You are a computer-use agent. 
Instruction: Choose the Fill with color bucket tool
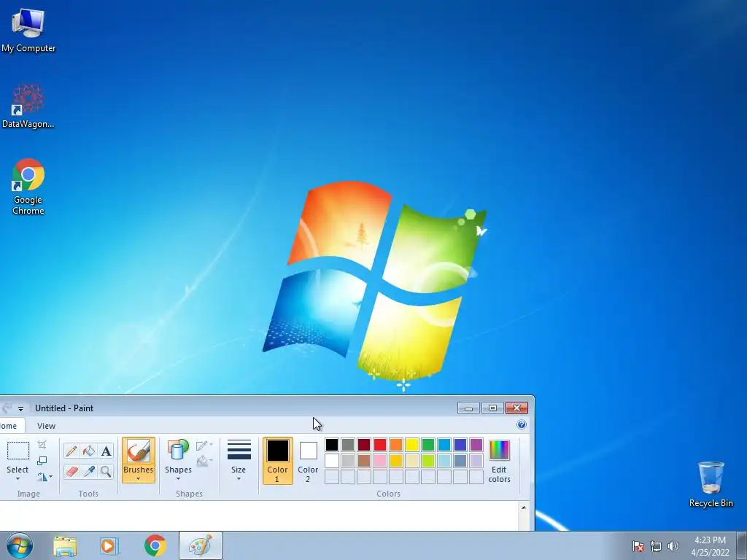pos(88,451)
